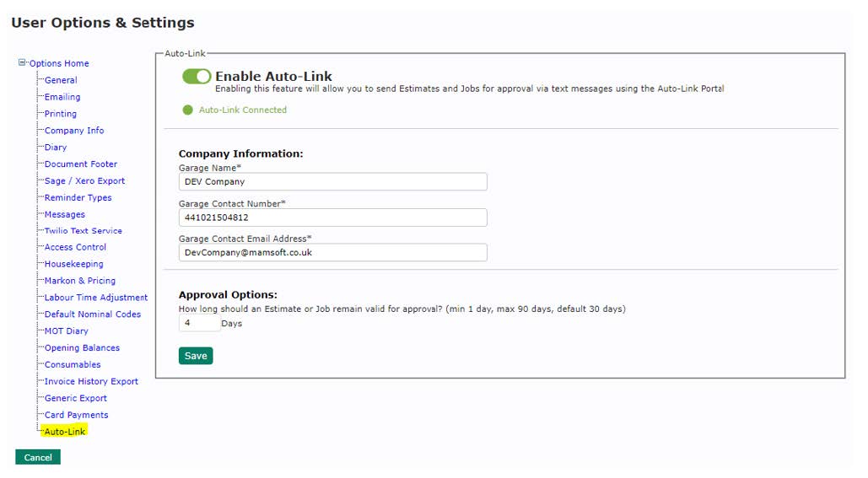Open Twilio Text Service settings
The image size is (868, 478).
[x=83, y=231]
